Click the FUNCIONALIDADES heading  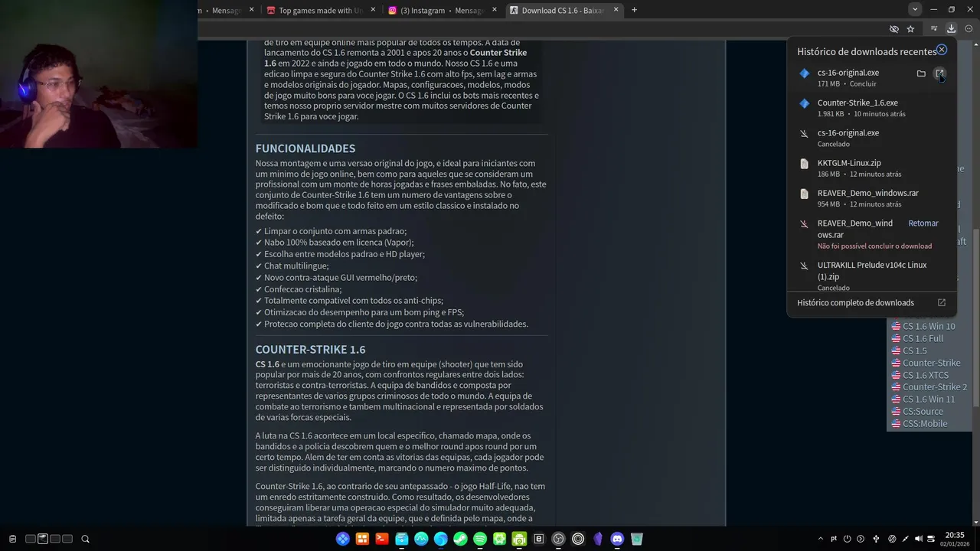[305, 148]
